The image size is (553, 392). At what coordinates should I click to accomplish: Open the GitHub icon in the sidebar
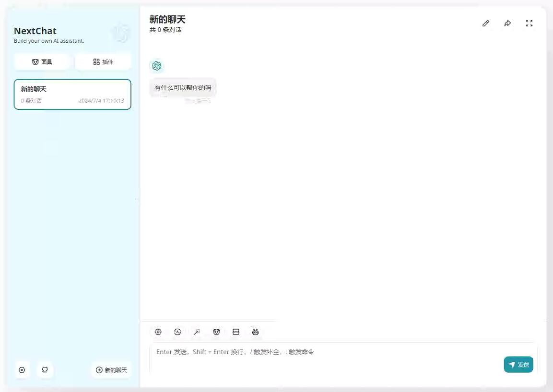coord(45,369)
